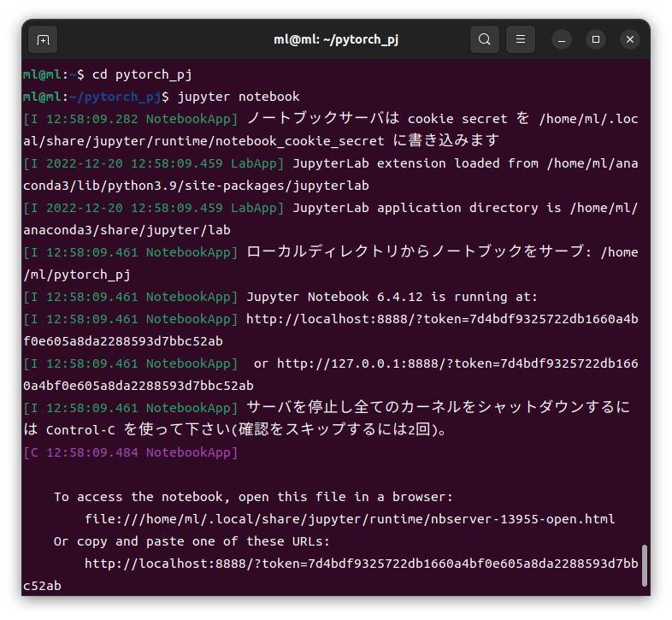Click the 'jupyter notebook' command text
The image size is (672, 620).
[x=239, y=97]
